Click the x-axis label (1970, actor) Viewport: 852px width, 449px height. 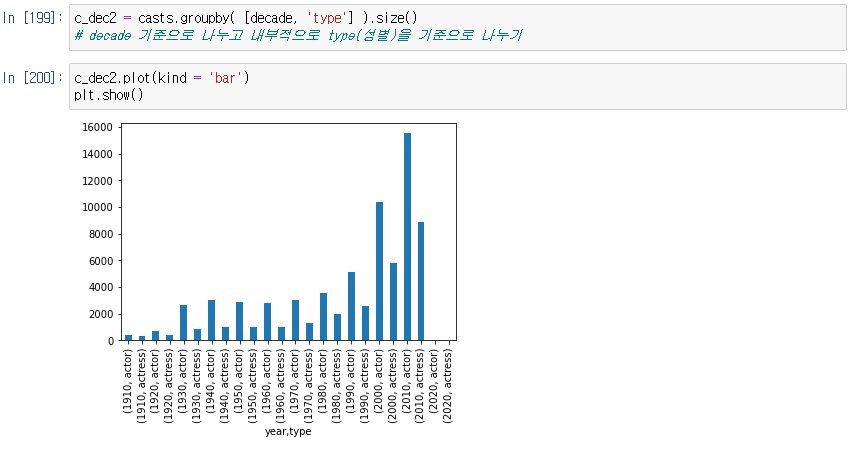tap(296, 381)
